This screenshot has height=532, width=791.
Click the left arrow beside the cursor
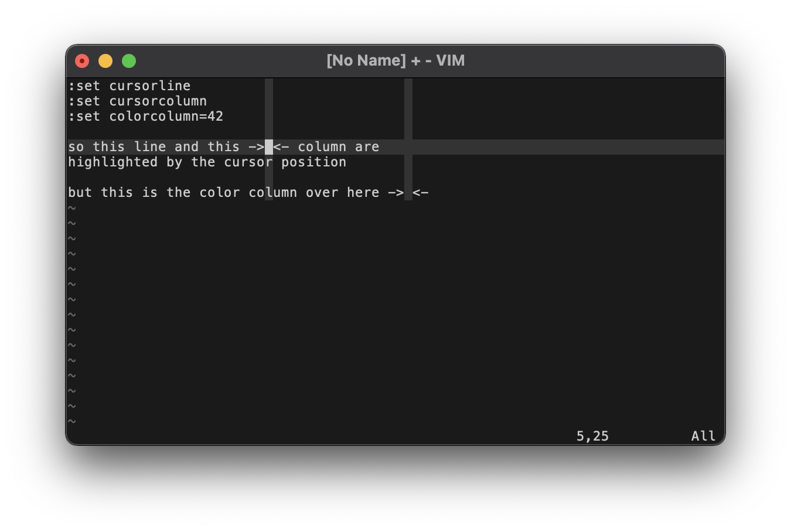click(281, 146)
